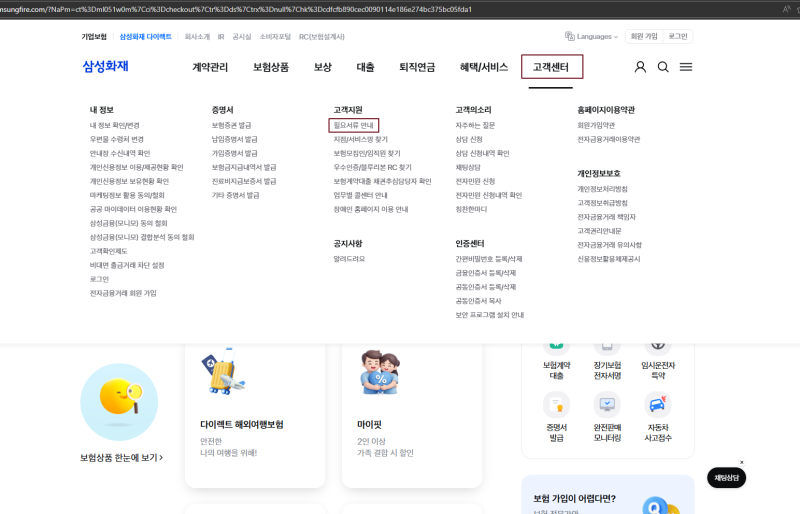Open the 마이핏 product card
The width and height of the screenshot is (800, 514).
pos(412,415)
